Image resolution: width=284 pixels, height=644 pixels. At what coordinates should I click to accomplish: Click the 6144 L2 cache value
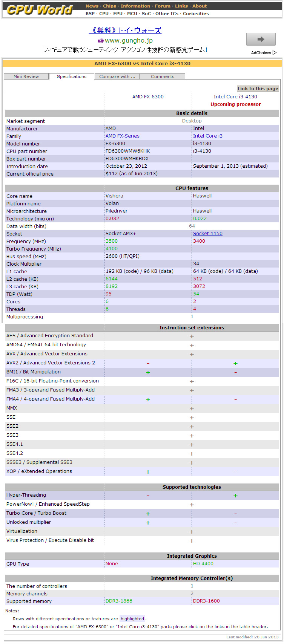coord(112,279)
